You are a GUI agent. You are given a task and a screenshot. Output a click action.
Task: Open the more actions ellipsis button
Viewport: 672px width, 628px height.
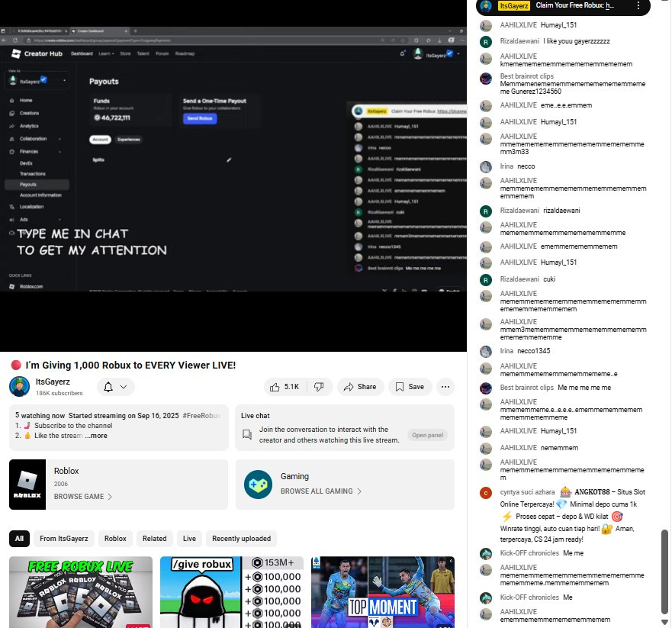(445, 387)
